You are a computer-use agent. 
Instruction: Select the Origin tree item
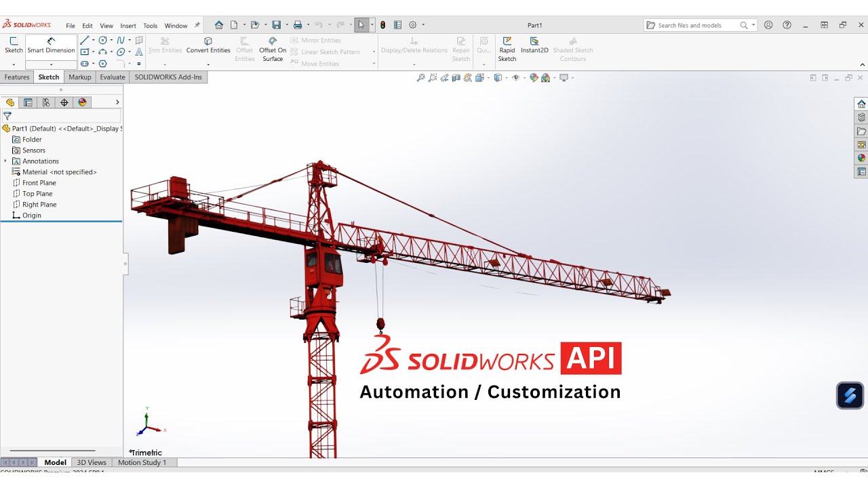[32, 216]
